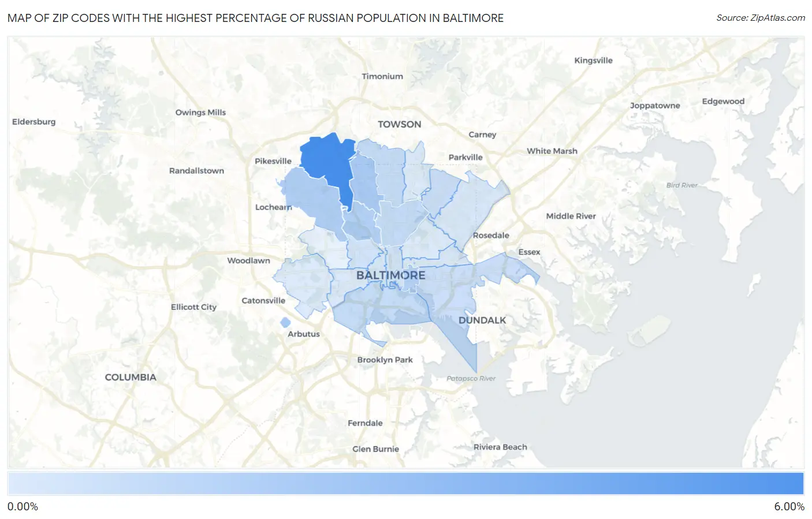Image resolution: width=812 pixels, height=519 pixels.
Task: Click the 'Glen Burnie' map label
Action: click(375, 449)
